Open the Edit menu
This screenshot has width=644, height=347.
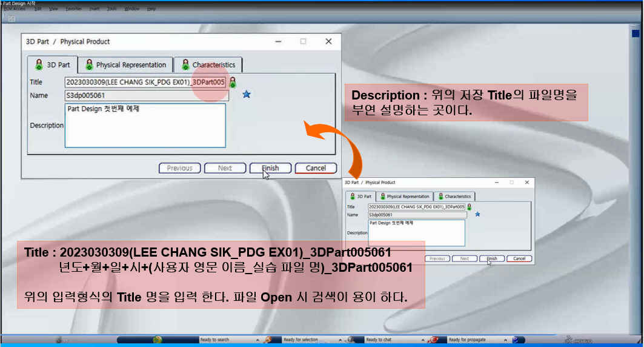[38, 8]
